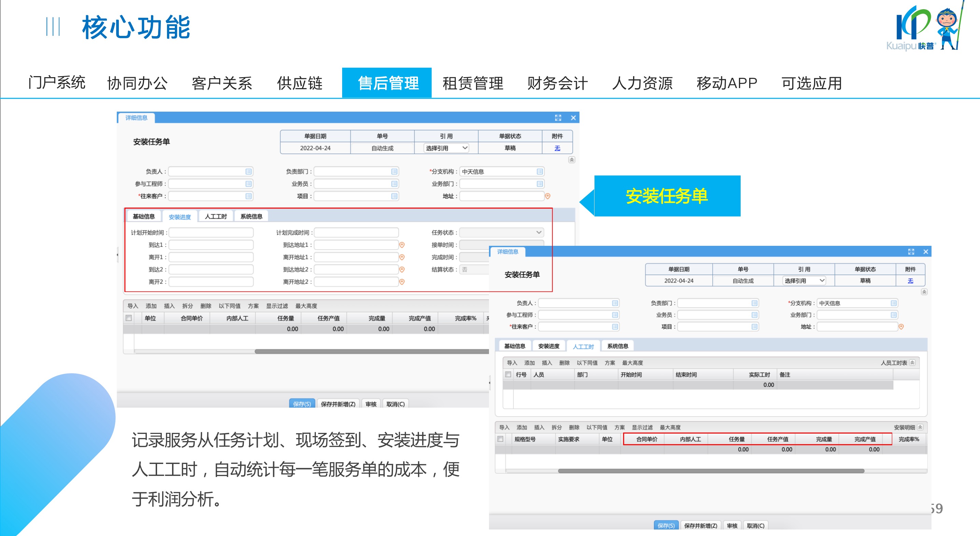Click the 计划开始时间 input field

211,232
